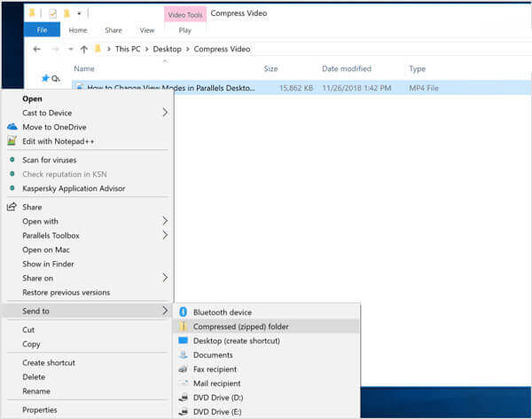The height and width of the screenshot is (419, 532).
Task: Click the Back arrow in Explorer navigation
Action: [37, 50]
